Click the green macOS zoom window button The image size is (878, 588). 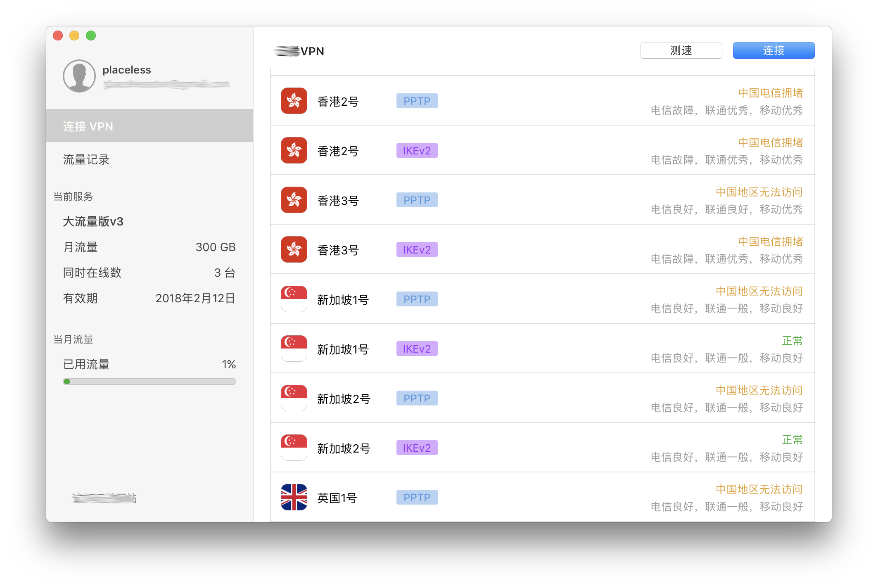click(x=91, y=36)
